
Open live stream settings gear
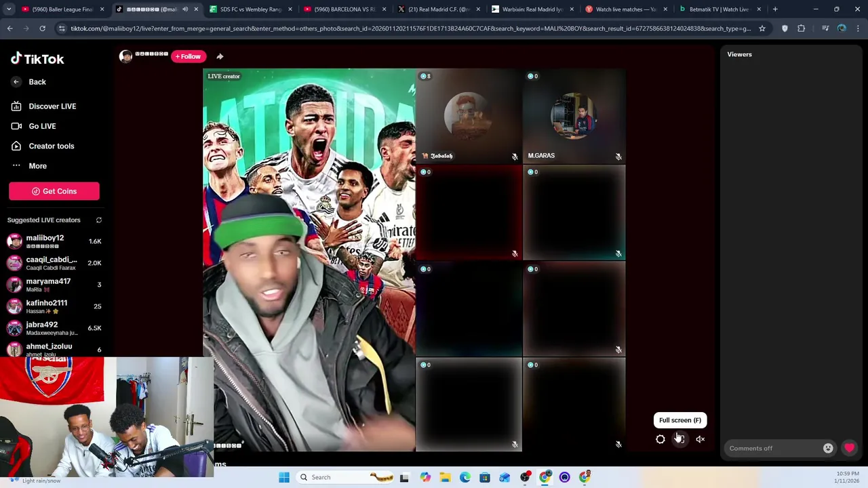point(660,439)
